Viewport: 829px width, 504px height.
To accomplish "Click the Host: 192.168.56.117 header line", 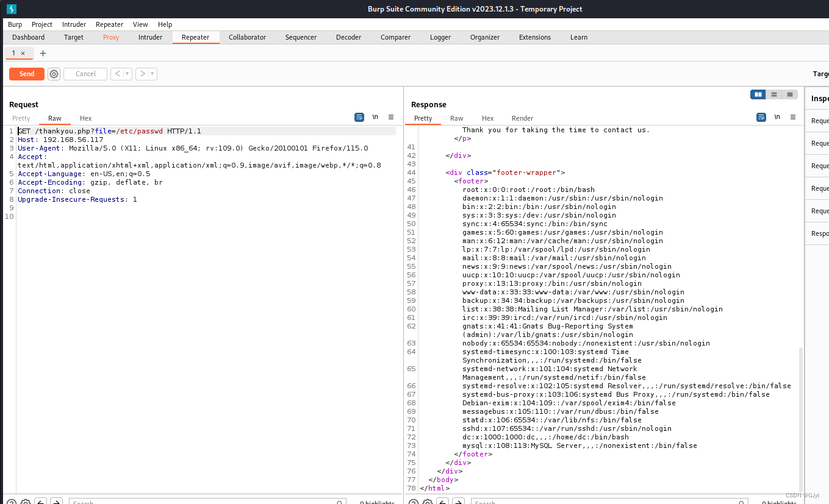I will click(x=60, y=140).
